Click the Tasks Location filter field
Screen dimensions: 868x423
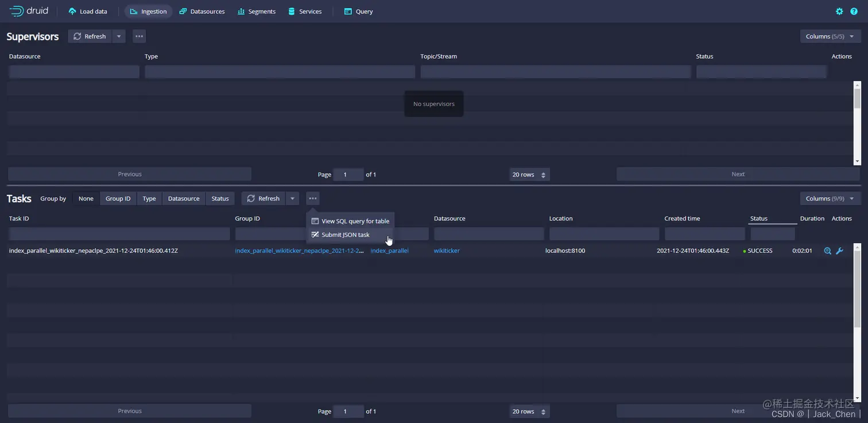(604, 234)
